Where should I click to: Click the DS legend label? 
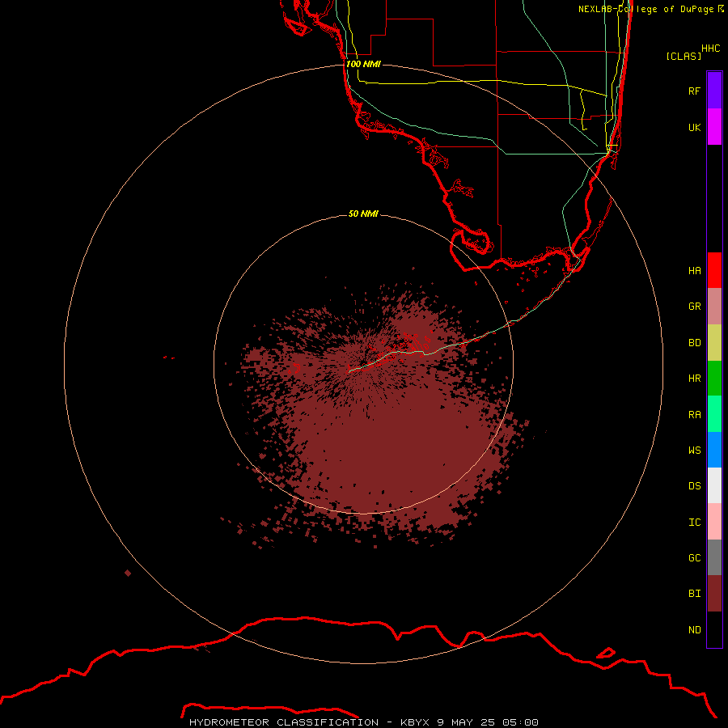point(695,485)
